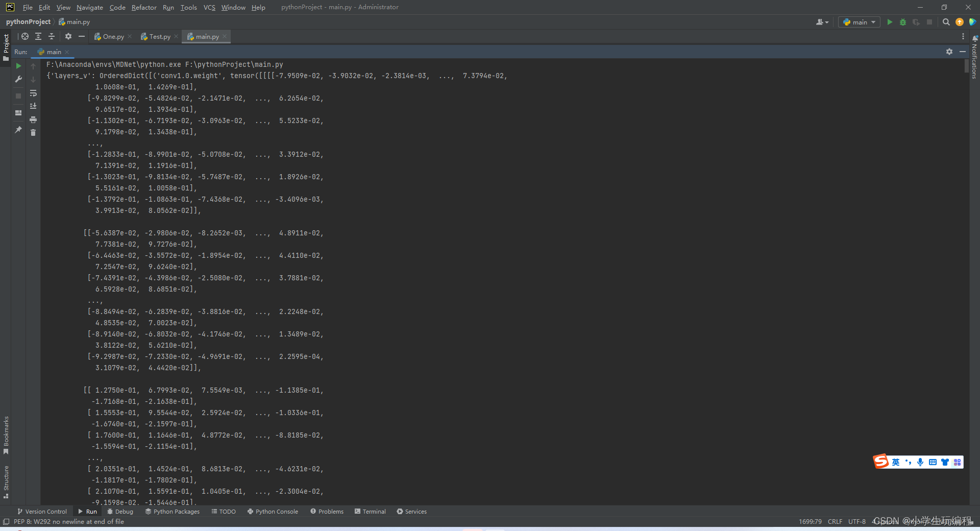Viewport: 980px width, 531px height.
Task: Open the Refactor menu
Action: (x=144, y=7)
